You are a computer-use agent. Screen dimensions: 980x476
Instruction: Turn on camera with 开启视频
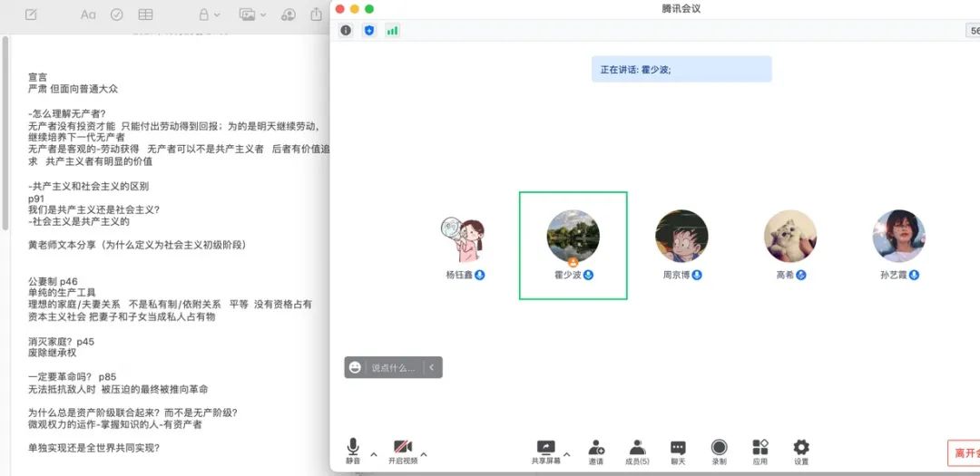tap(403, 451)
